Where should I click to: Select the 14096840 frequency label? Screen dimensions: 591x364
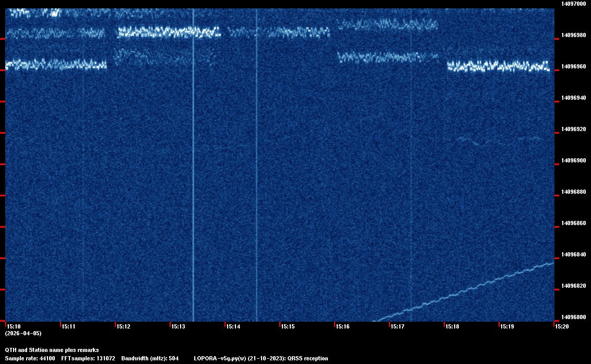coord(573,254)
